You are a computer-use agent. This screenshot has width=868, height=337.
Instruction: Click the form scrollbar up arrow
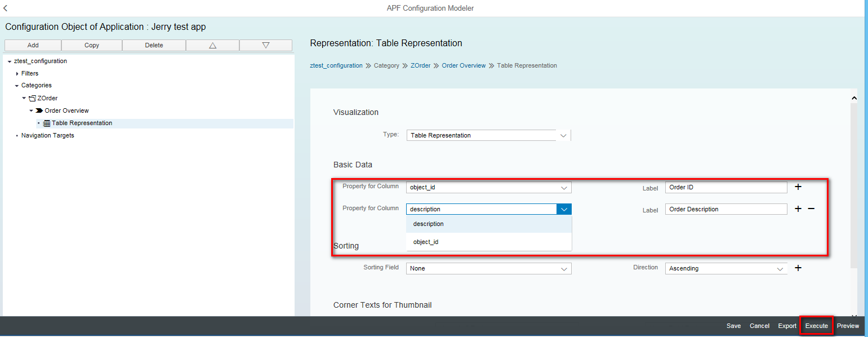tap(854, 98)
